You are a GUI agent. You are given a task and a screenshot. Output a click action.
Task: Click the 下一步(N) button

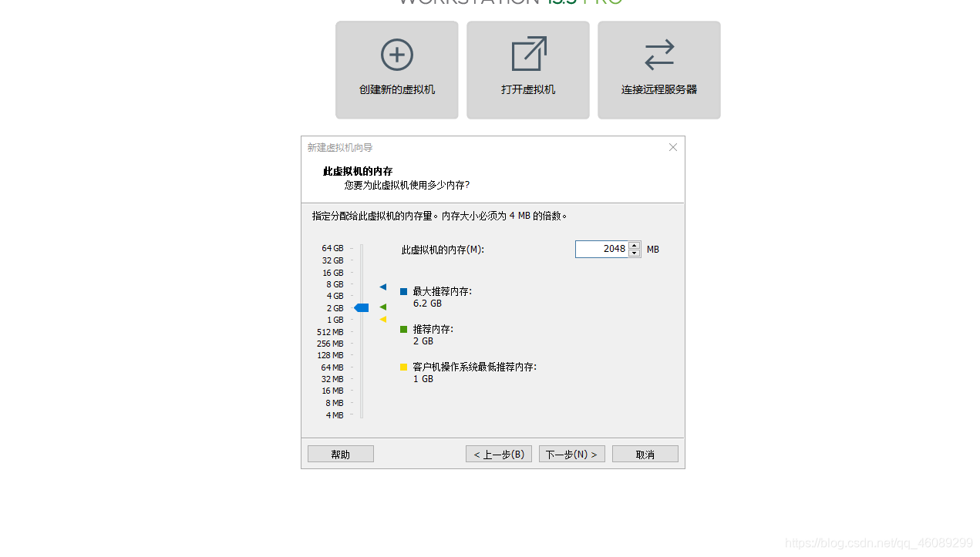(571, 454)
